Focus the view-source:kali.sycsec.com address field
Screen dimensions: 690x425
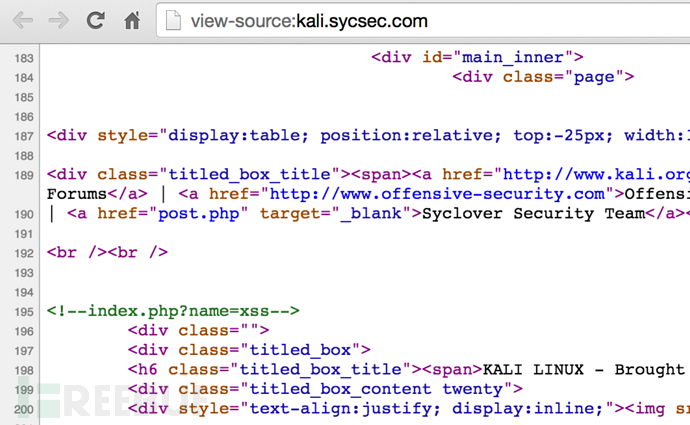tap(422, 21)
